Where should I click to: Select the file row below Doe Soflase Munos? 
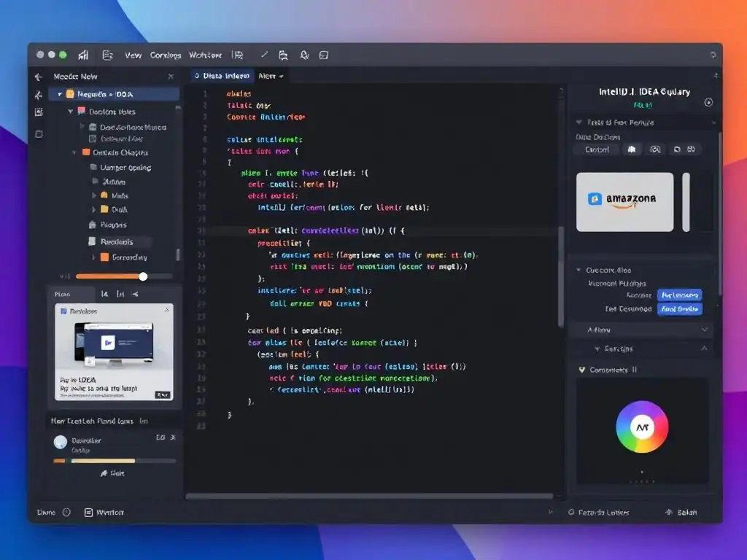pyautogui.click(x=116, y=139)
